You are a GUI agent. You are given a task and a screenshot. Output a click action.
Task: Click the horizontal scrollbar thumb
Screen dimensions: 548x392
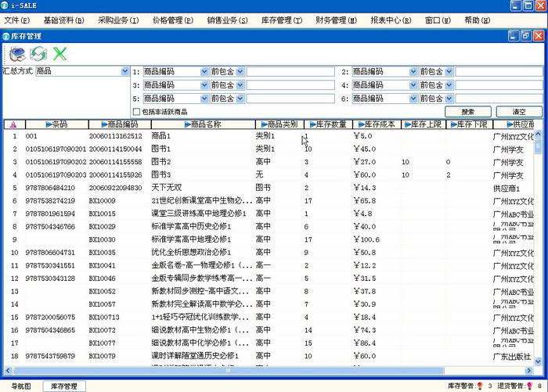point(229,370)
